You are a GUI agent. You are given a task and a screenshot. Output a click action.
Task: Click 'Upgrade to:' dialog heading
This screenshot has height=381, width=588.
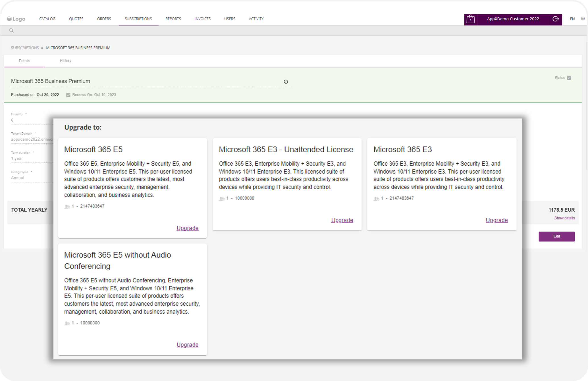tap(83, 127)
